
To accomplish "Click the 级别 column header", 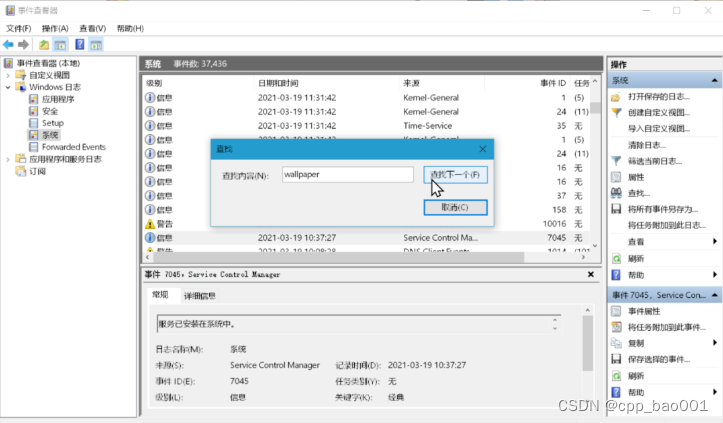I will [x=198, y=83].
